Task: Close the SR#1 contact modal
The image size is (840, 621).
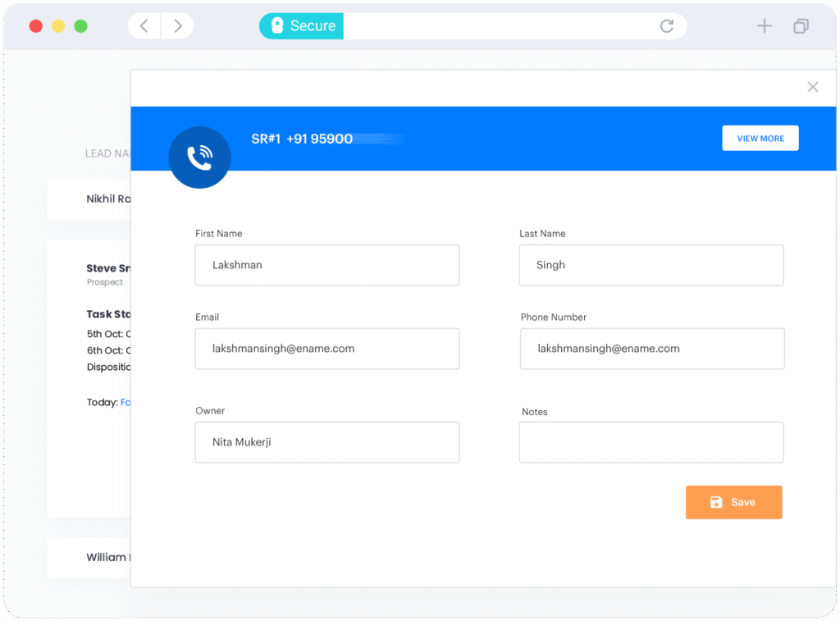Action: pyautogui.click(x=812, y=86)
